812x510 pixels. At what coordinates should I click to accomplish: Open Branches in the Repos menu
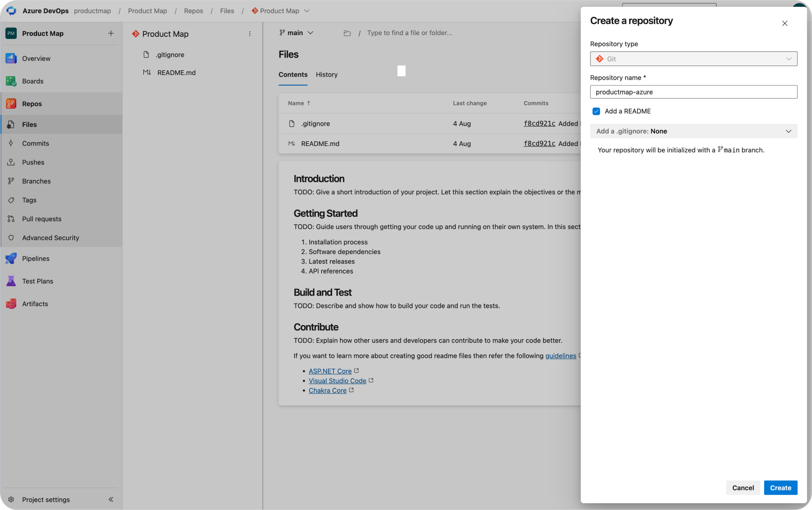pos(36,181)
